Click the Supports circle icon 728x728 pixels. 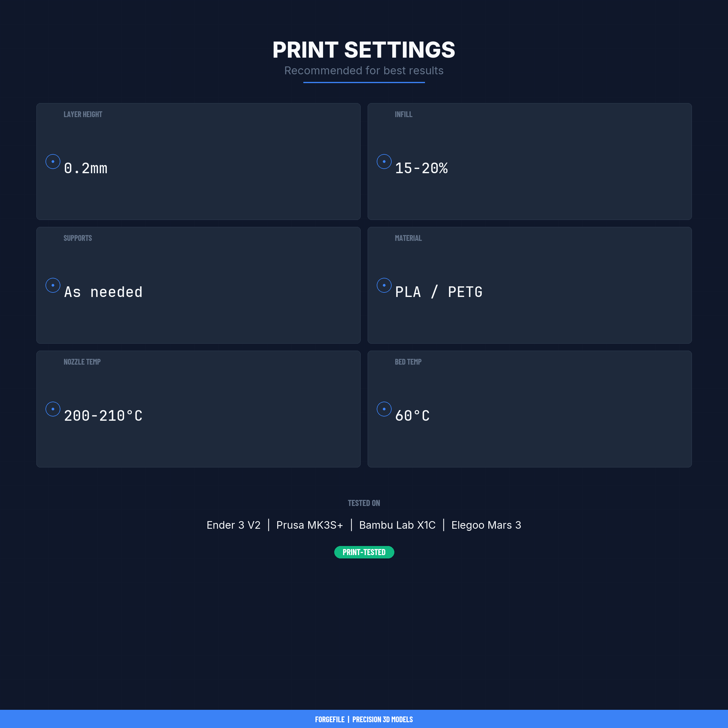point(53,285)
